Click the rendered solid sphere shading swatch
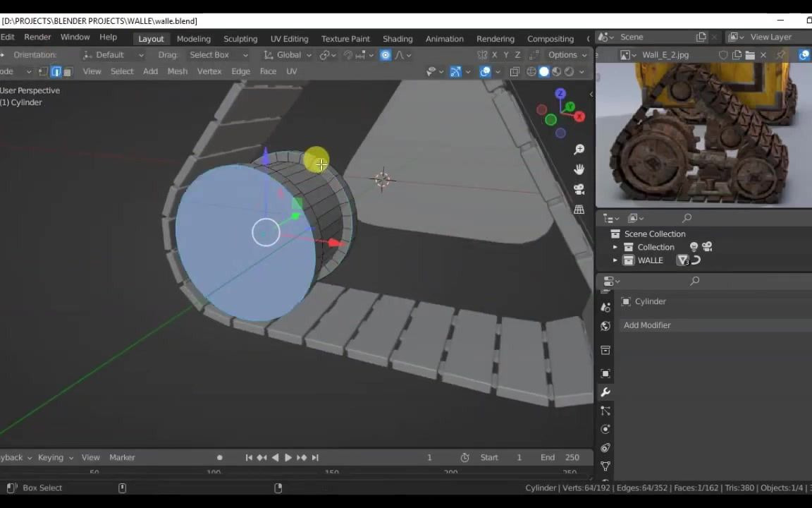The image size is (812, 508). 543,71
